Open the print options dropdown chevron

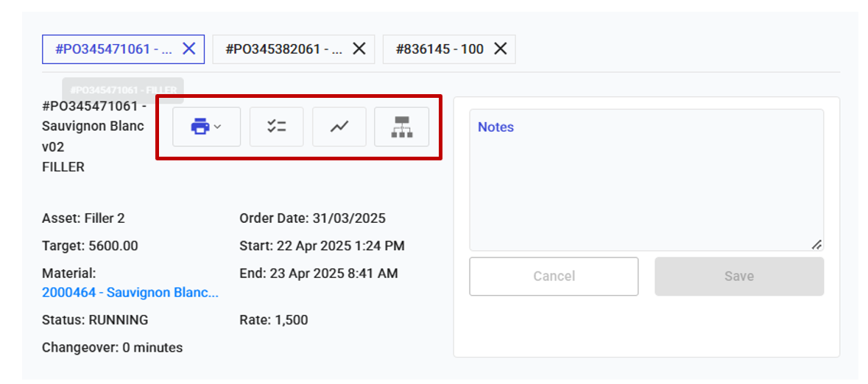[218, 127]
